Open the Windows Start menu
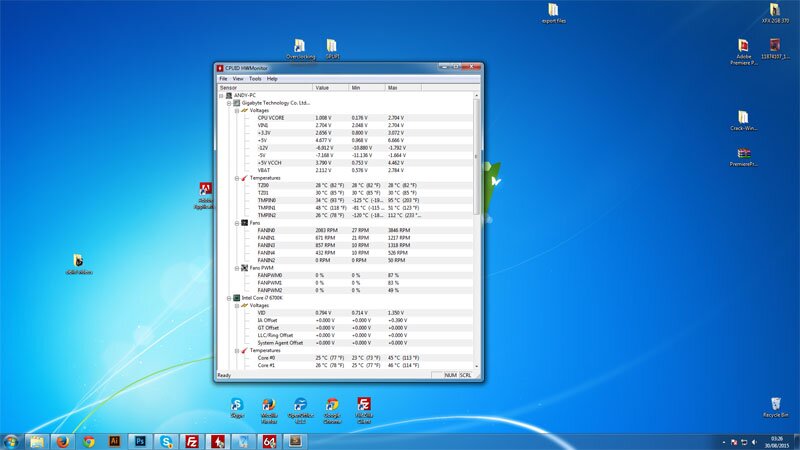This screenshot has width=800, height=450. pos(11,441)
